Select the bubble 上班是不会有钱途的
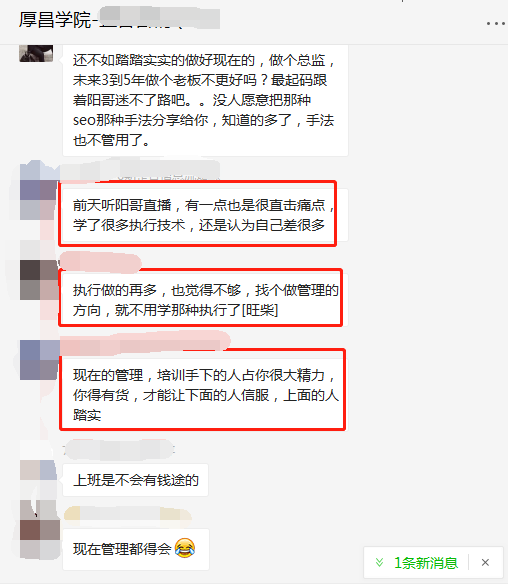The image size is (508, 586). 135,480
